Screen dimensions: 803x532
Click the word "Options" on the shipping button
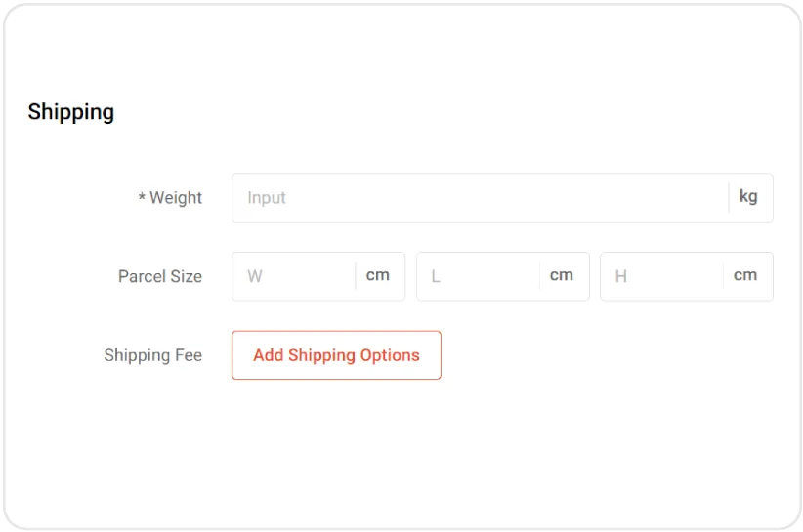pyautogui.click(x=389, y=355)
